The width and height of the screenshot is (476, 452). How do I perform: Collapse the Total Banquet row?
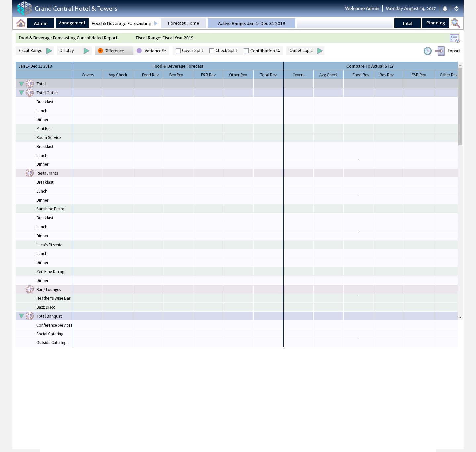click(x=21, y=316)
